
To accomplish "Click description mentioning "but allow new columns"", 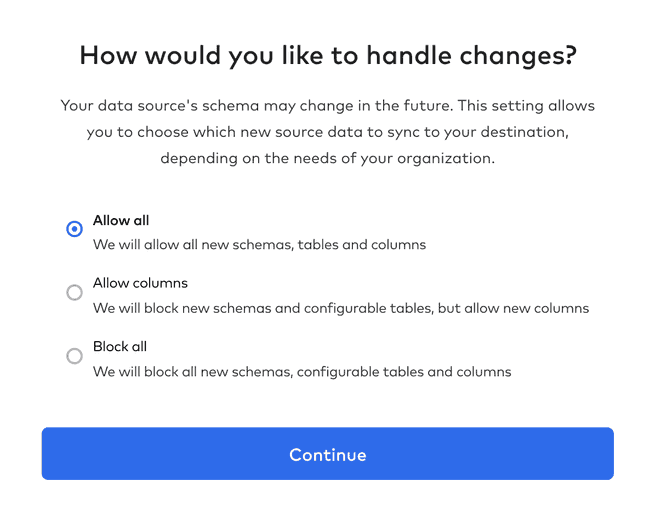I will [x=341, y=308].
